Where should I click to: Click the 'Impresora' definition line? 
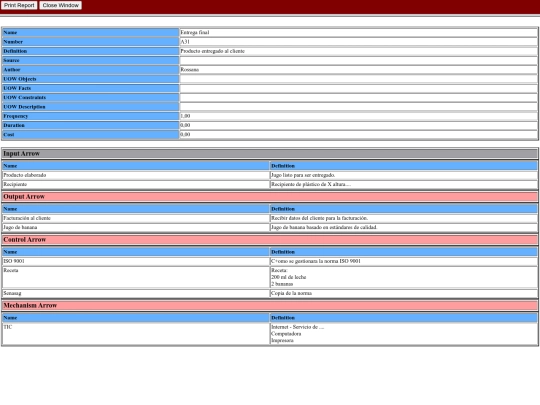pyautogui.click(x=282, y=341)
